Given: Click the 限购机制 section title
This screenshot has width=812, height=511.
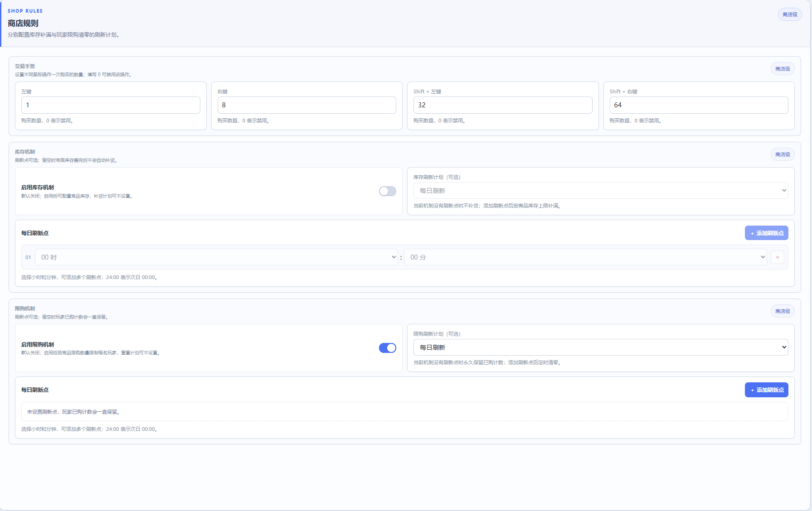Looking at the screenshot, I should click(25, 309).
